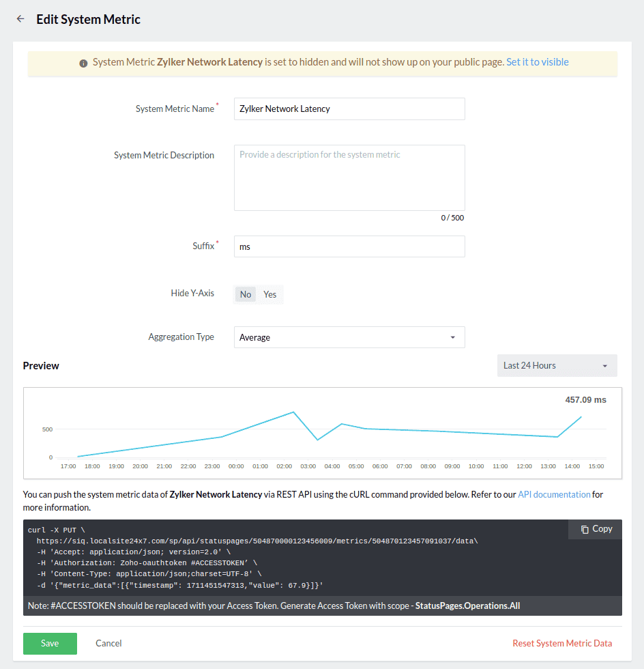Click the peak point on latency chart

tap(293, 412)
